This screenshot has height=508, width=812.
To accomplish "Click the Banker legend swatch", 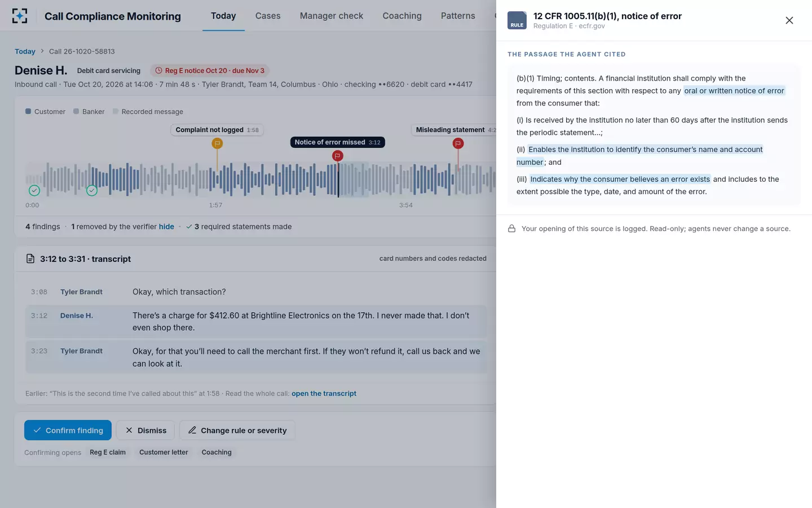I will 76,111.
